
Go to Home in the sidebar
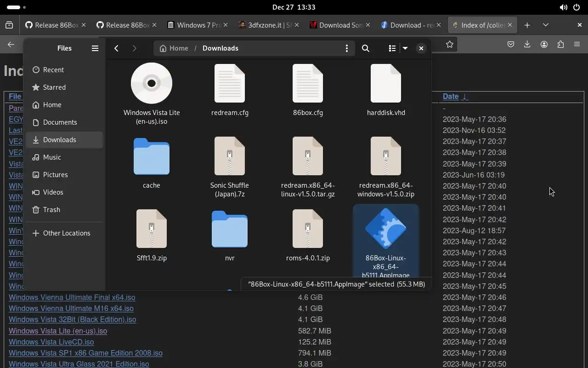(64, 105)
